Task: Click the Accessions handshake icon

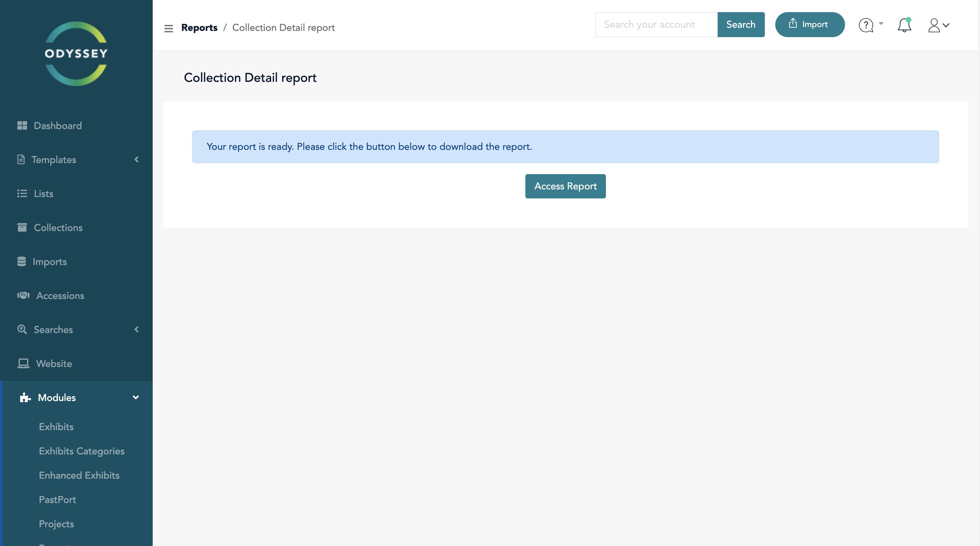Action: coord(23,296)
